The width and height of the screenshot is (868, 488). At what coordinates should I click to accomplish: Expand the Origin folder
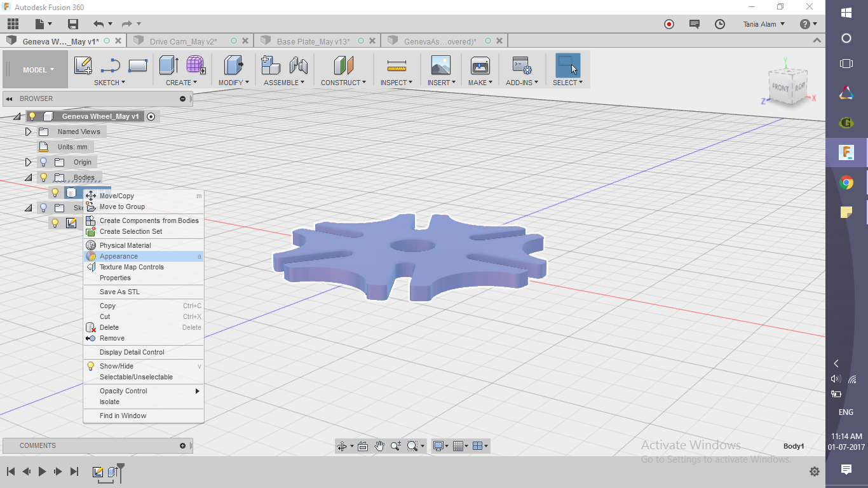pos(28,162)
